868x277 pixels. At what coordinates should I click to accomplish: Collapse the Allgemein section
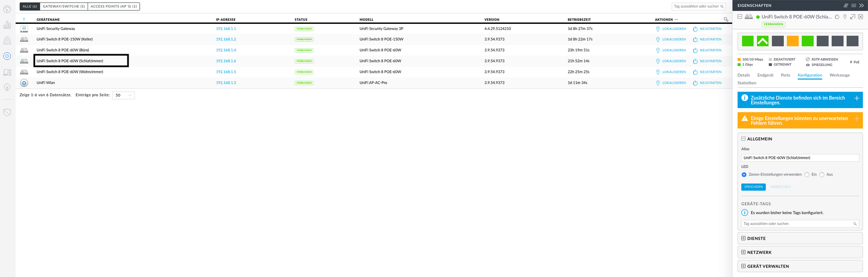(743, 139)
